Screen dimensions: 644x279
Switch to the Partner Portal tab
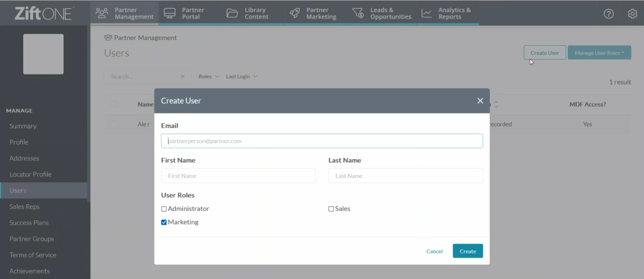pos(190,13)
